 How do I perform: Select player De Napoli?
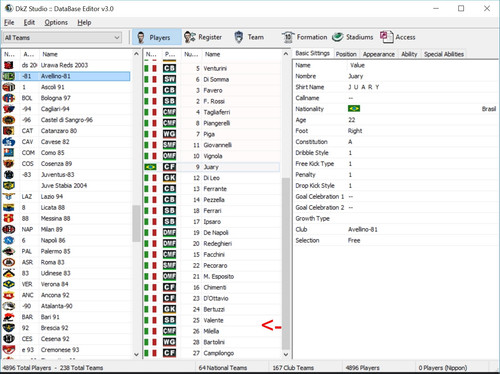pyautogui.click(x=212, y=233)
